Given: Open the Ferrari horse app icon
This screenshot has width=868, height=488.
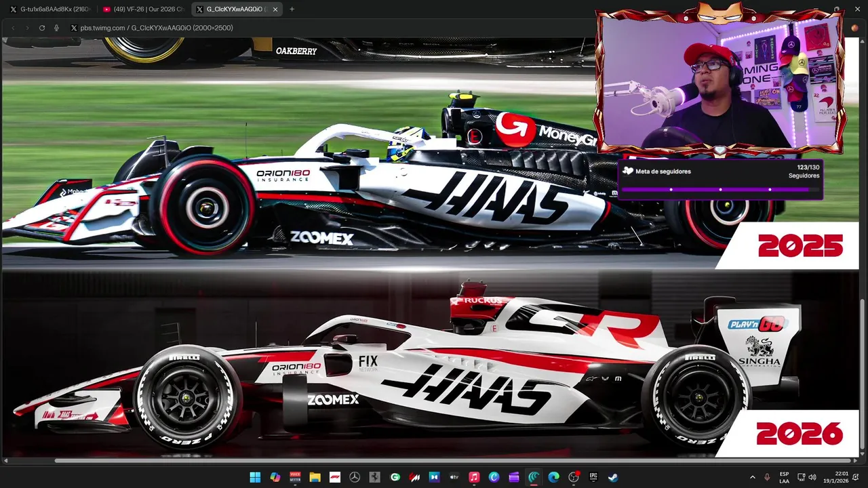Looking at the screenshot, I should 374,477.
